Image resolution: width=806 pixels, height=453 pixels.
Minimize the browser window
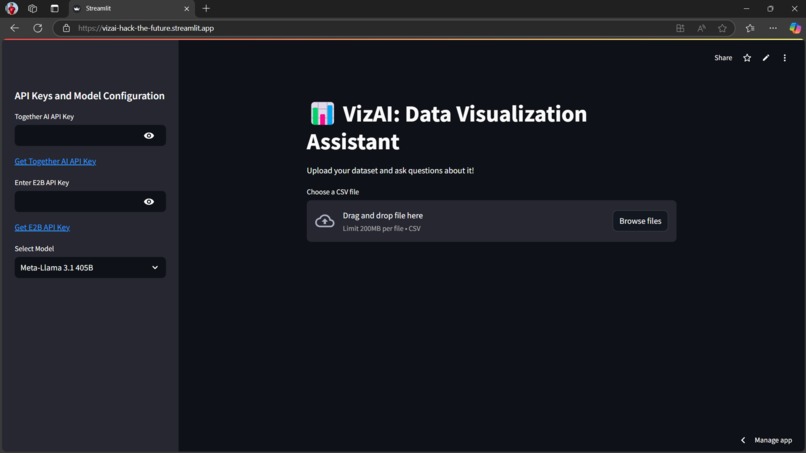746,8
